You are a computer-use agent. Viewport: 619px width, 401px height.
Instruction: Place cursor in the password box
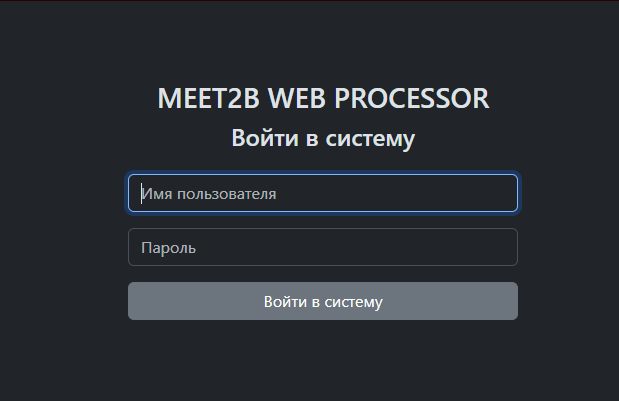(x=322, y=247)
